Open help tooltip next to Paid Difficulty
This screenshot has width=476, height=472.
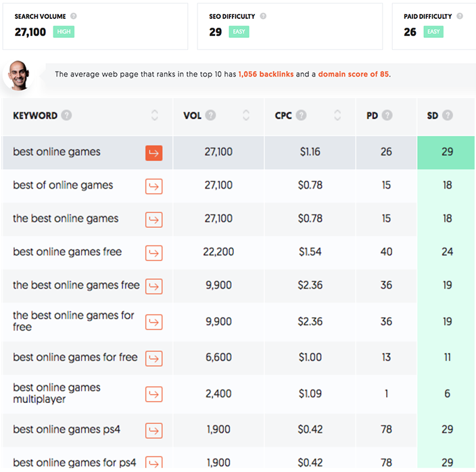460,16
